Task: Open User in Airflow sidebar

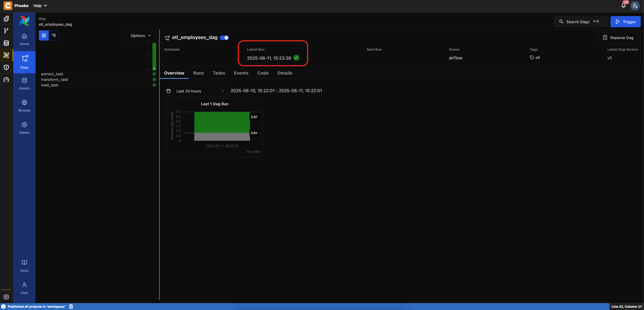Action: click(24, 288)
